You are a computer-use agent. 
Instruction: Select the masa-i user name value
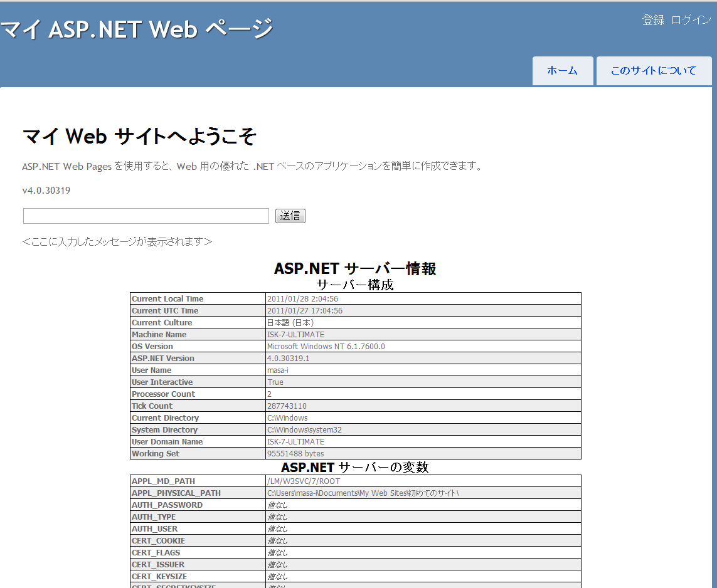click(277, 370)
